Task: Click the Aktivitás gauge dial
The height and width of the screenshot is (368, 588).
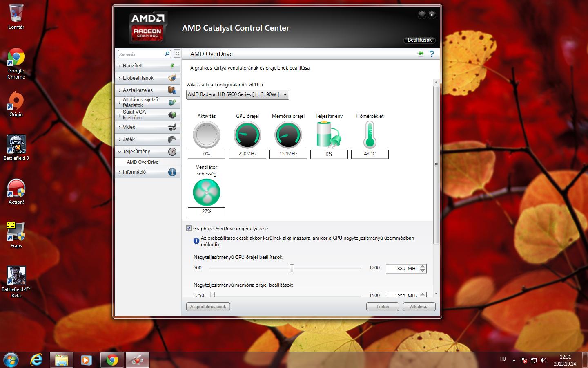Action: click(x=207, y=135)
